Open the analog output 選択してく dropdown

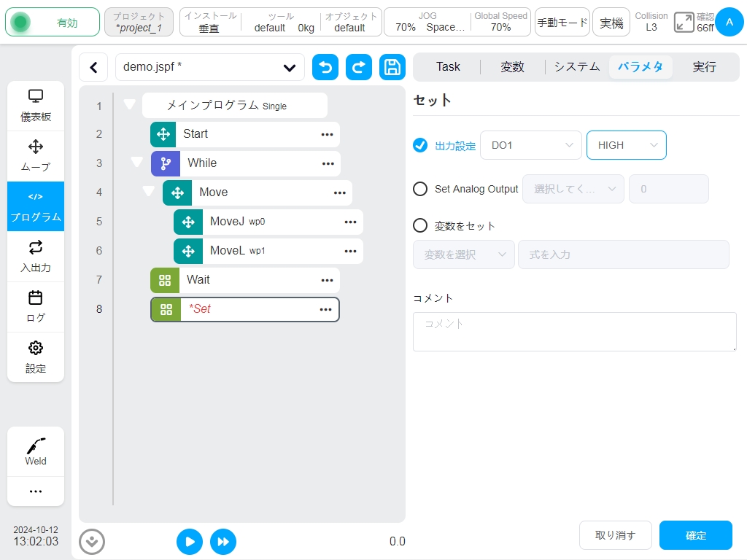[x=573, y=189]
